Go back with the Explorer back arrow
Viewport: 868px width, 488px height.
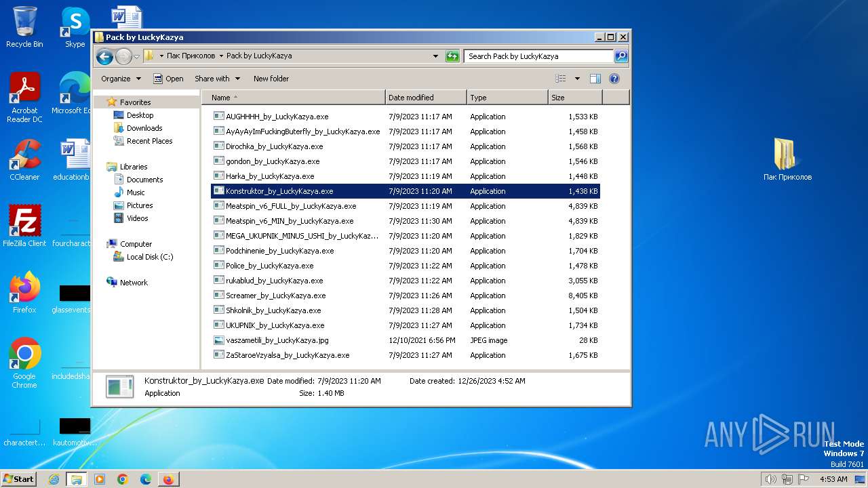104,56
